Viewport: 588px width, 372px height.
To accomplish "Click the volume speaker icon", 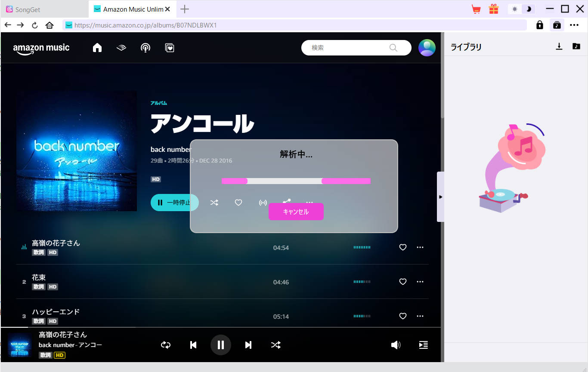I will [x=396, y=345].
